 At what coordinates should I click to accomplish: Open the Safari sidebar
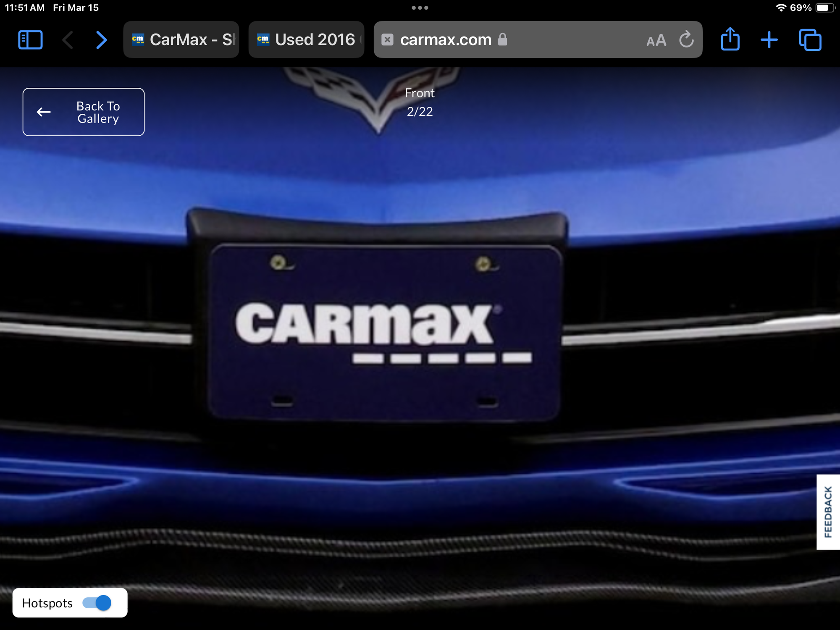click(x=30, y=39)
